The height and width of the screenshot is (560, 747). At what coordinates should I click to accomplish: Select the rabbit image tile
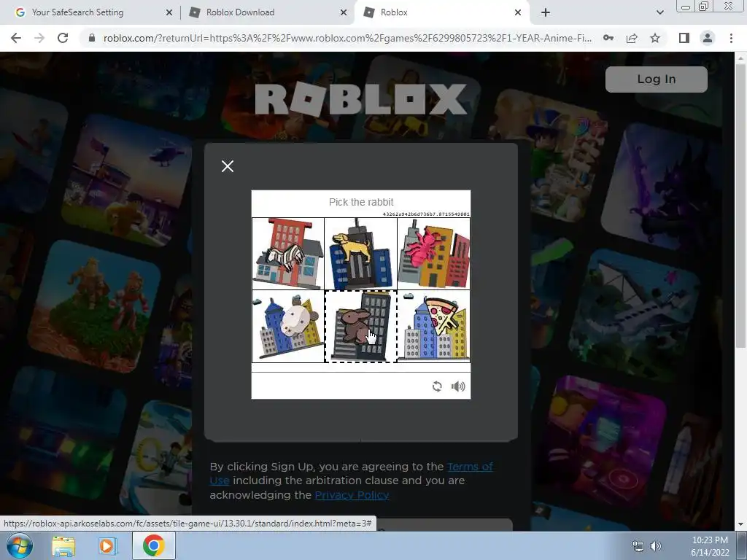[x=360, y=327]
